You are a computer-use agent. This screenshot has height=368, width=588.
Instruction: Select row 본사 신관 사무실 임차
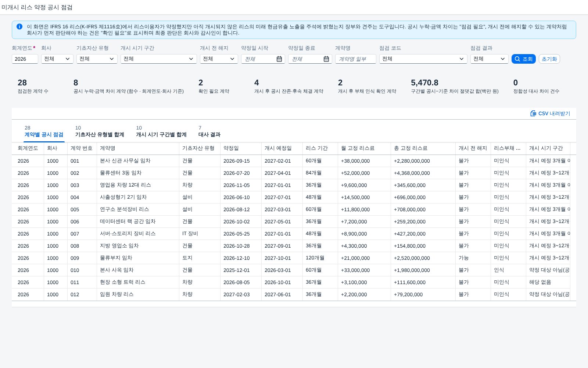[x=294, y=161]
